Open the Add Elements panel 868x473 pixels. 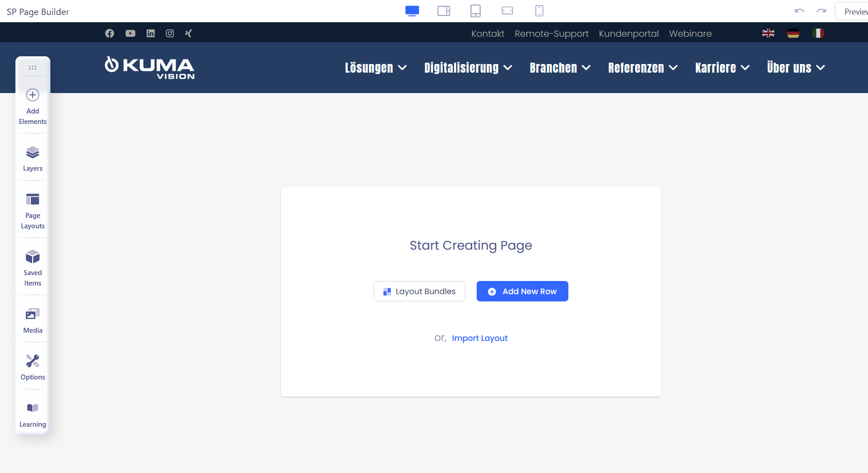point(33,107)
